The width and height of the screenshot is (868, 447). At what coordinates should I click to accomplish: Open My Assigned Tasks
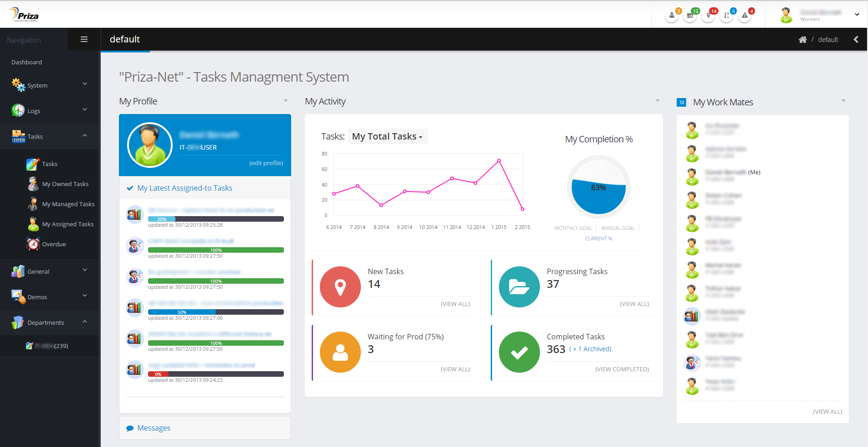[x=68, y=224]
